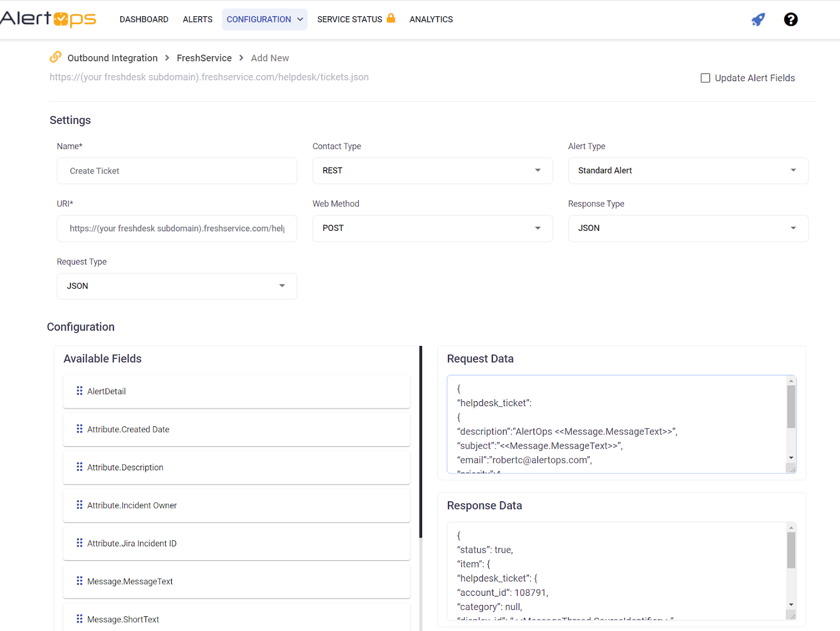The image size is (840, 631).
Task: Click drag handle for Message.MessageText
Action: (x=79, y=581)
